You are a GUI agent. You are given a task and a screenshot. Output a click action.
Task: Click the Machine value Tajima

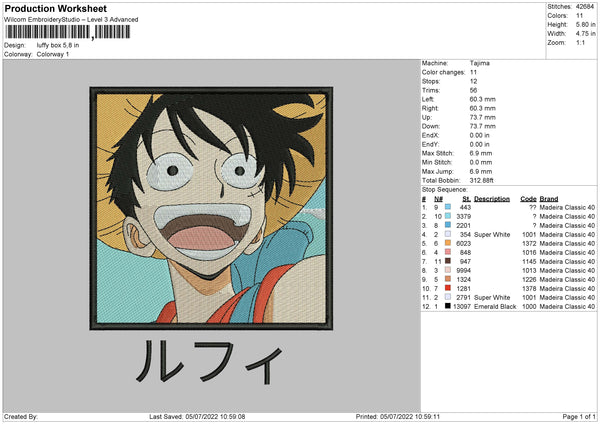coord(479,63)
